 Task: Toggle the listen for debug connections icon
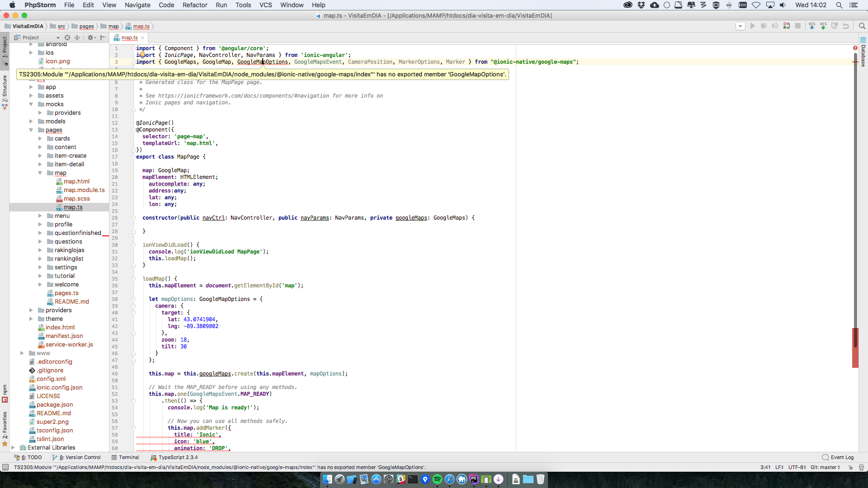[x=787, y=26]
